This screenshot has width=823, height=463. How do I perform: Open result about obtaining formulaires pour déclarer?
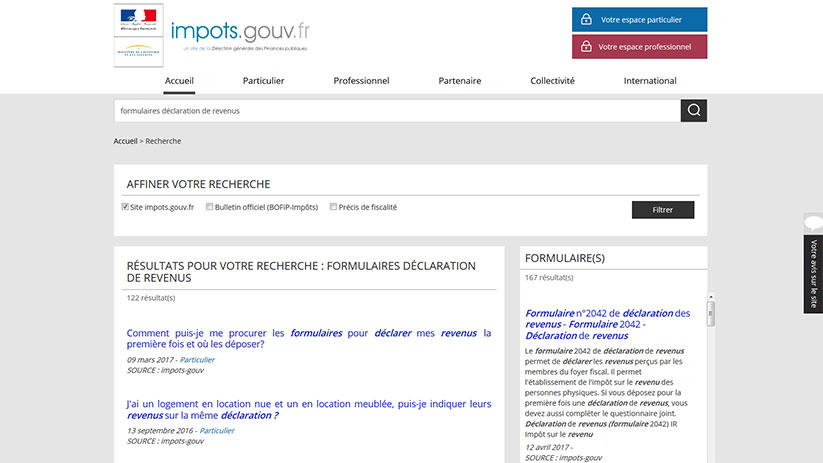pos(308,338)
